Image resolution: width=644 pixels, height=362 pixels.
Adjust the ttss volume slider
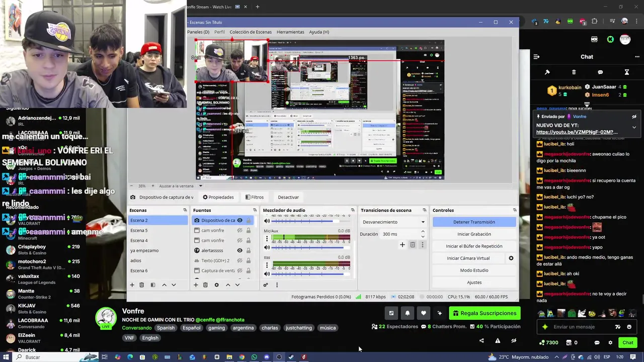[x=311, y=274]
